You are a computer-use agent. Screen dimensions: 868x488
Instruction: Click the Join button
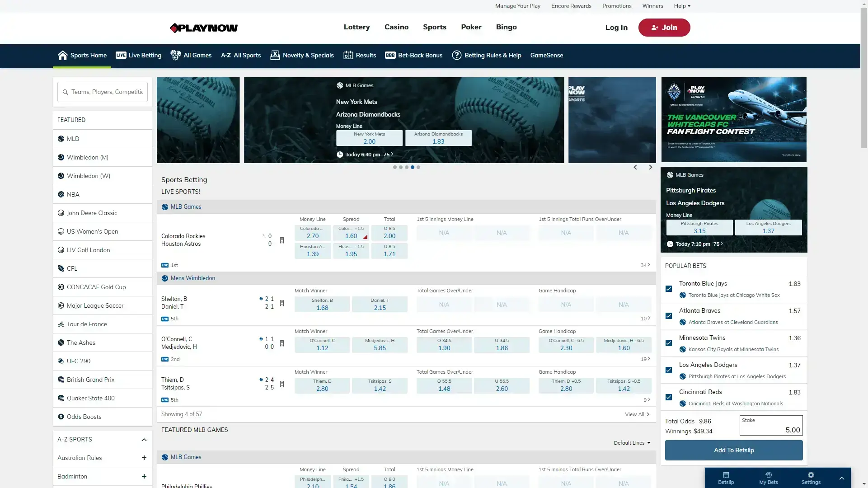pos(664,28)
